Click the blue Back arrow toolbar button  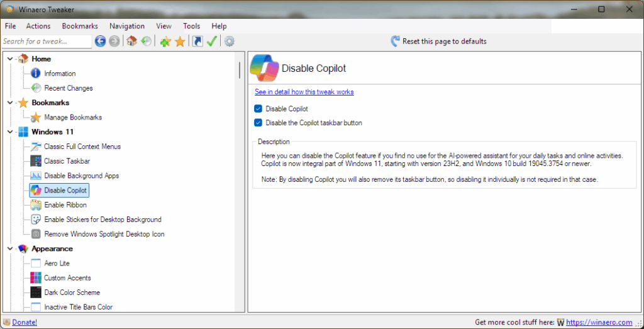click(101, 41)
